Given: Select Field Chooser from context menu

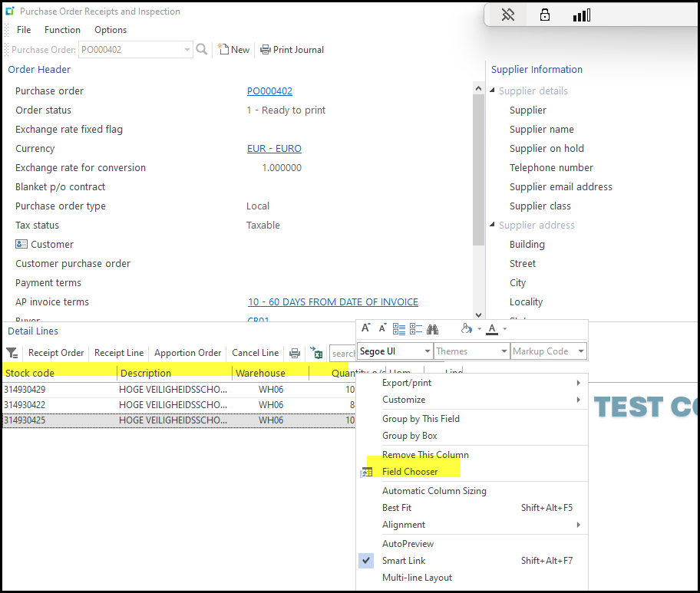Looking at the screenshot, I should [x=410, y=472].
